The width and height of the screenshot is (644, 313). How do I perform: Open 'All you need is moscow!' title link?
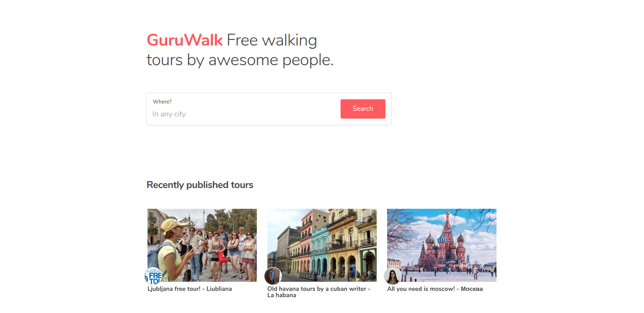[421, 289]
